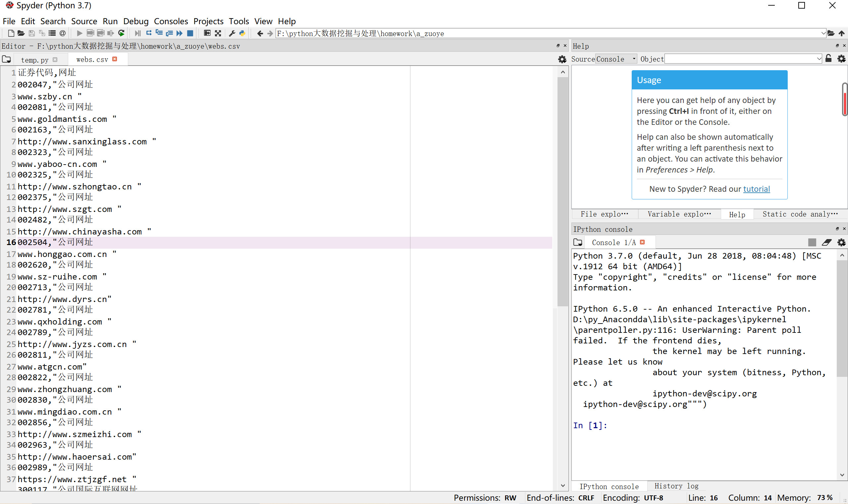Open the Source menu
The width and height of the screenshot is (848, 504).
[84, 21]
